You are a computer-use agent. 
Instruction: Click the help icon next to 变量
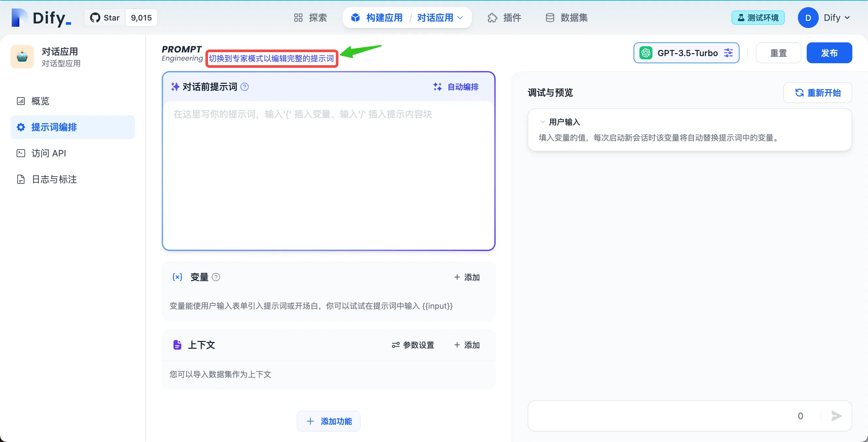click(216, 277)
